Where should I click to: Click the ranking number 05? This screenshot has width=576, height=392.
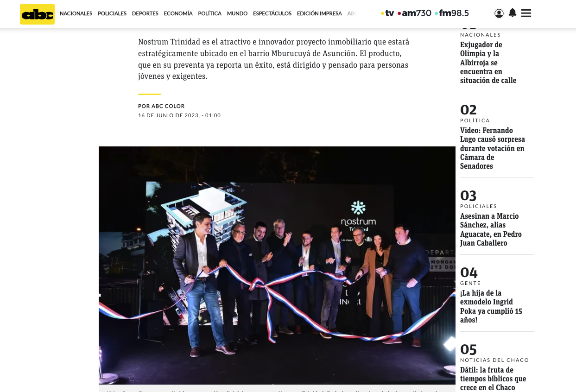[x=468, y=349]
